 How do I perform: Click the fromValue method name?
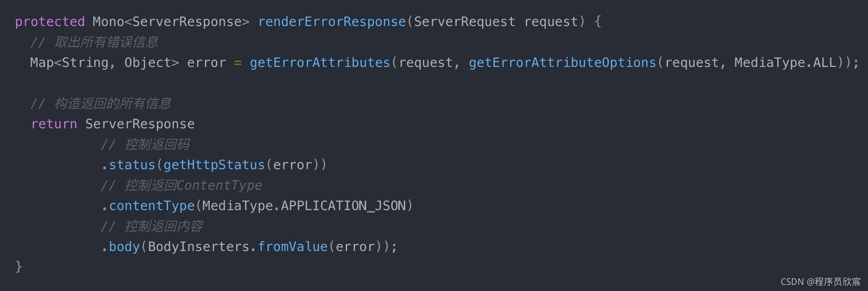click(292, 247)
